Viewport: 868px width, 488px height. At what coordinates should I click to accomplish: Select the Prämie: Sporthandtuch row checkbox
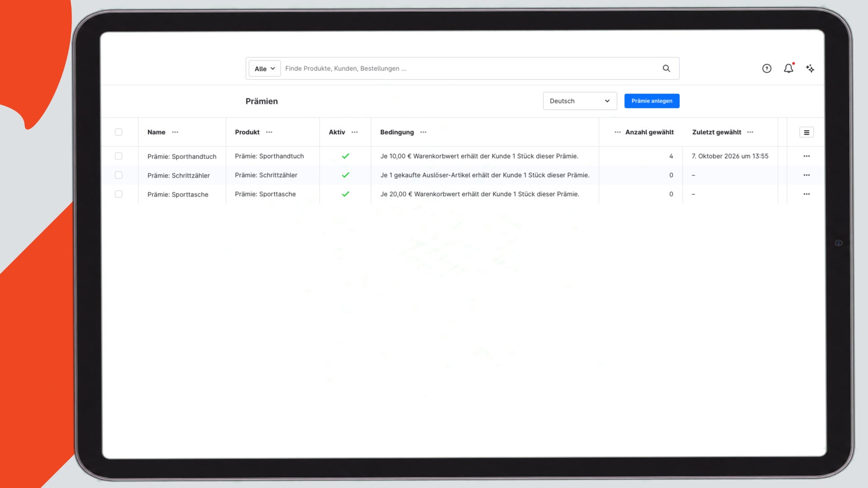click(x=118, y=156)
